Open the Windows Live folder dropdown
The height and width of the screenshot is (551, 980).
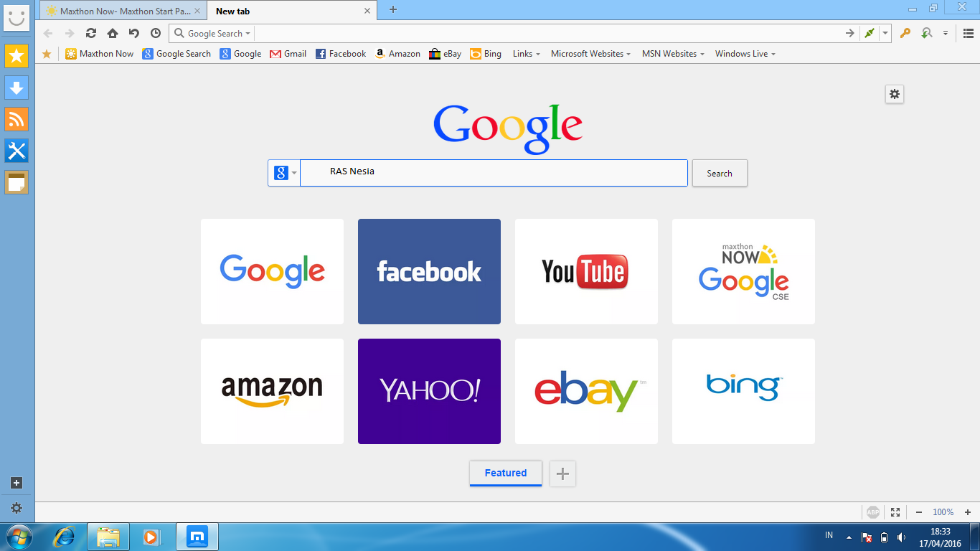pos(745,54)
